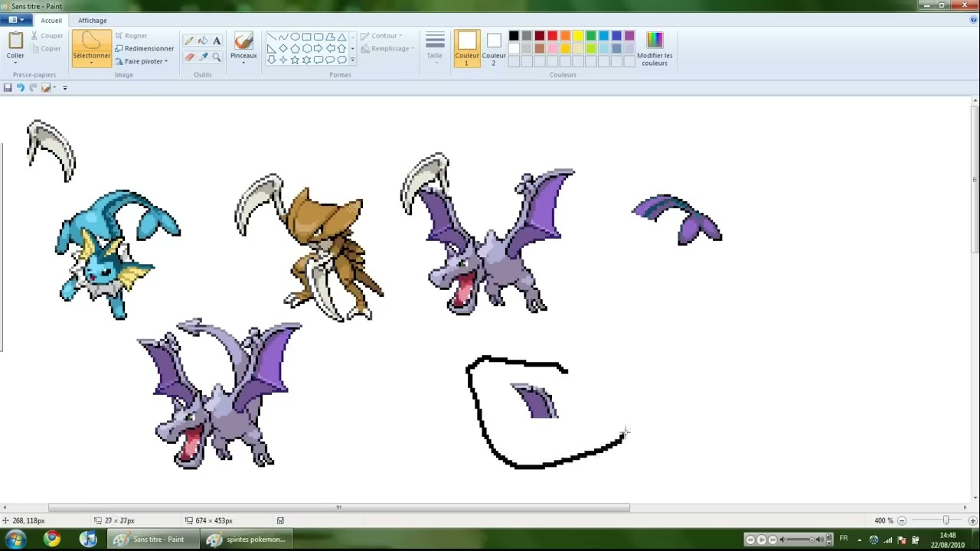
Task: Choose the pink color swatch
Action: pos(553,49)
